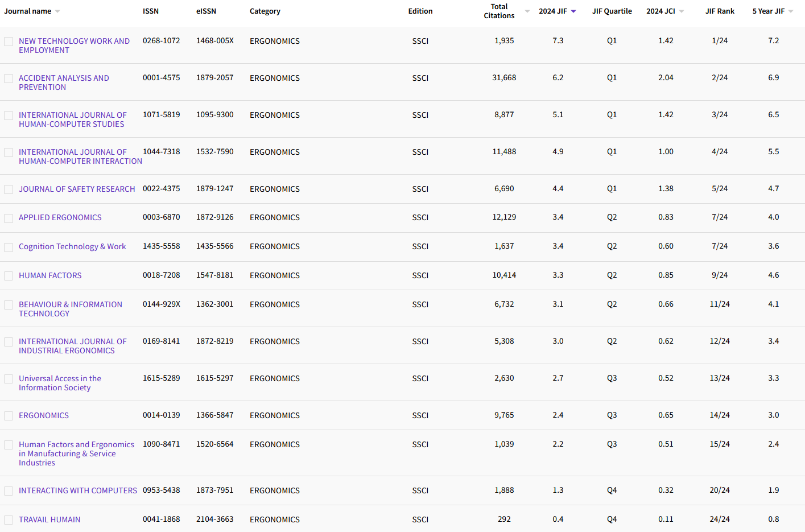Open the ERGONOMICS journal link

coord(44,415)
